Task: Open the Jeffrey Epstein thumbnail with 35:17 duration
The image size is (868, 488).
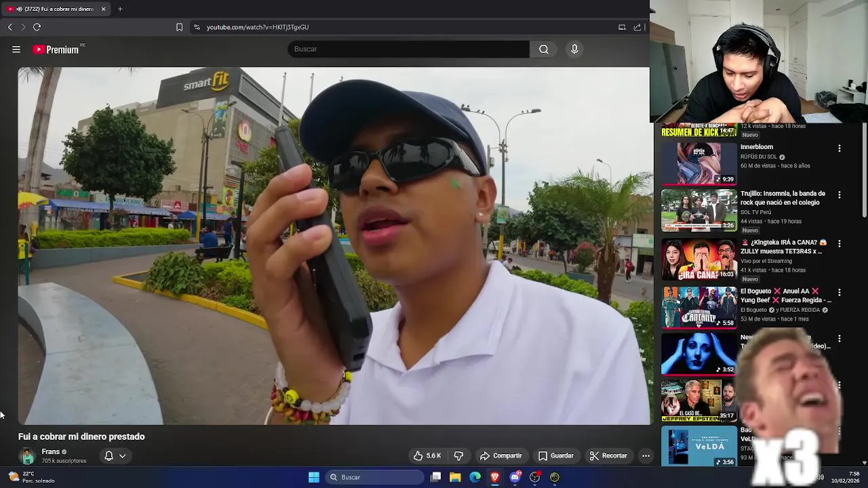Action: point(699,400)
